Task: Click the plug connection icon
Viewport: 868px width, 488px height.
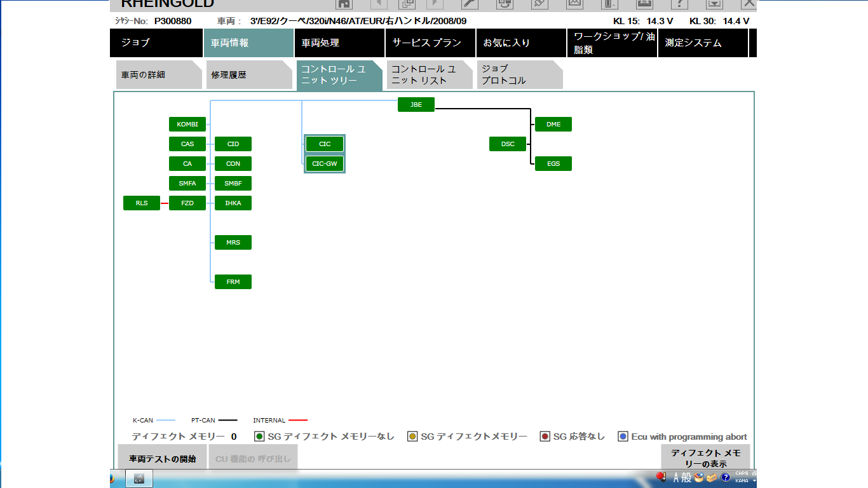Action: (539, 3)
